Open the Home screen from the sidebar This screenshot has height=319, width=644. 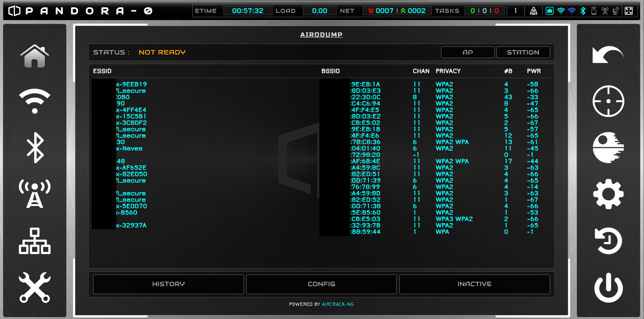(x=35, y=56)
